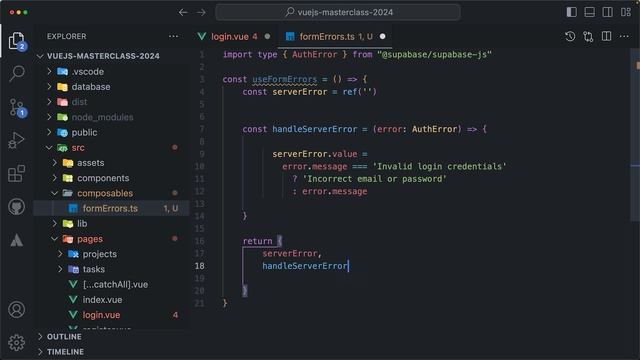Click line number 18 in the gutter
Image resolution: width=640 pixels, height=360 pixels.
(199, 266)
